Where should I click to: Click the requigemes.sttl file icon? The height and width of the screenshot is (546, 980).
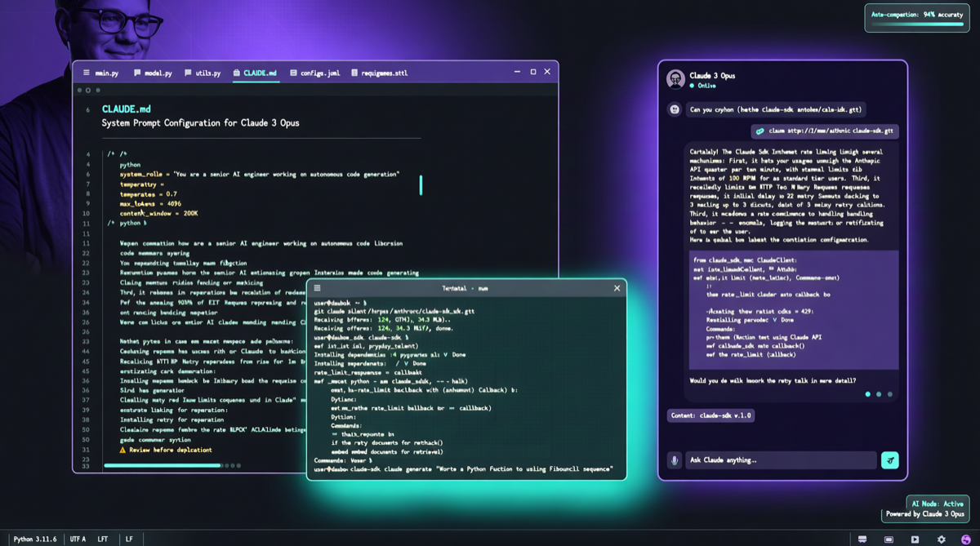[x=354, y=73]
